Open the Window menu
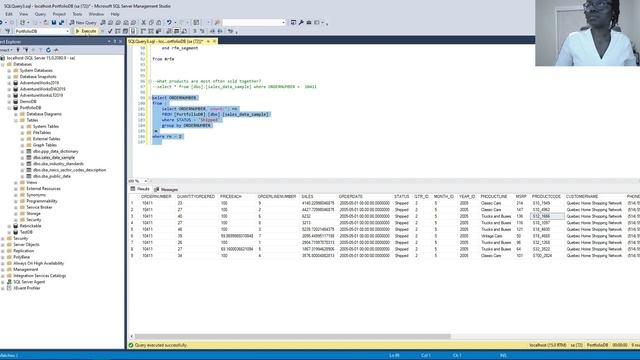The image size is (640, 360). [96, 14]
